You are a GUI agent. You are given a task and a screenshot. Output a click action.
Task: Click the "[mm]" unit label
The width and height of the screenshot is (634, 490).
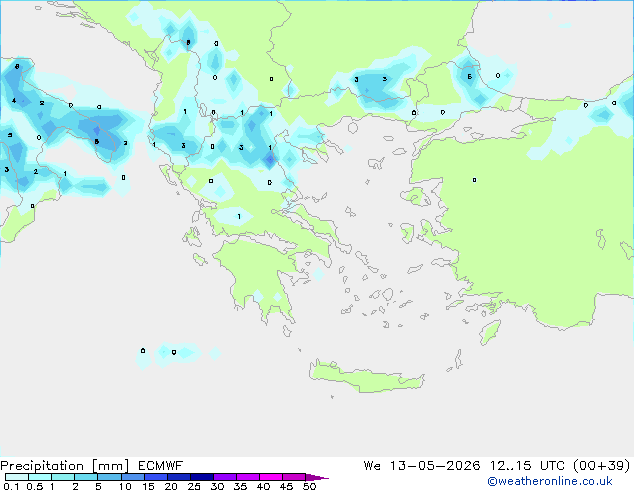(x=110, y=466)
